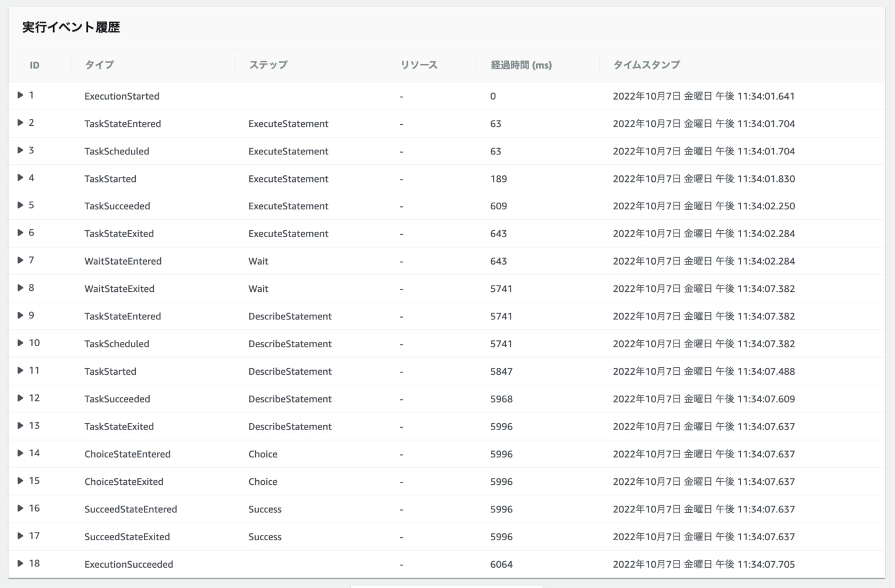
Task: Expand the TaskStateEntered row for ExecuteStatement
Action: tap(20, 123)
